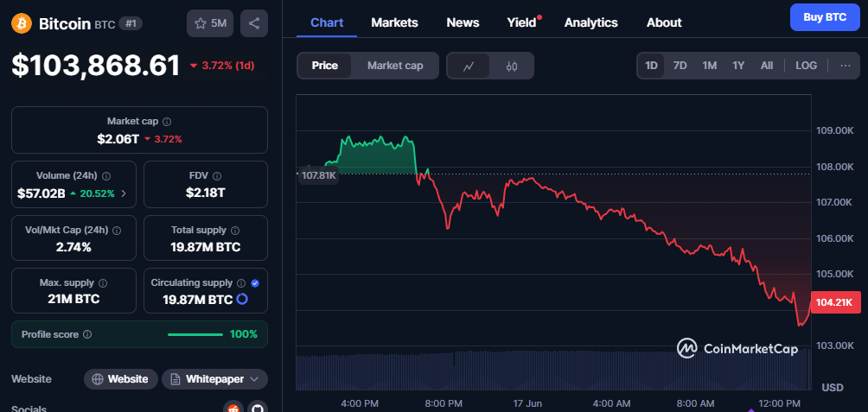
Task: Click Max. supply info icon
Action: click(x=103, y=283)
